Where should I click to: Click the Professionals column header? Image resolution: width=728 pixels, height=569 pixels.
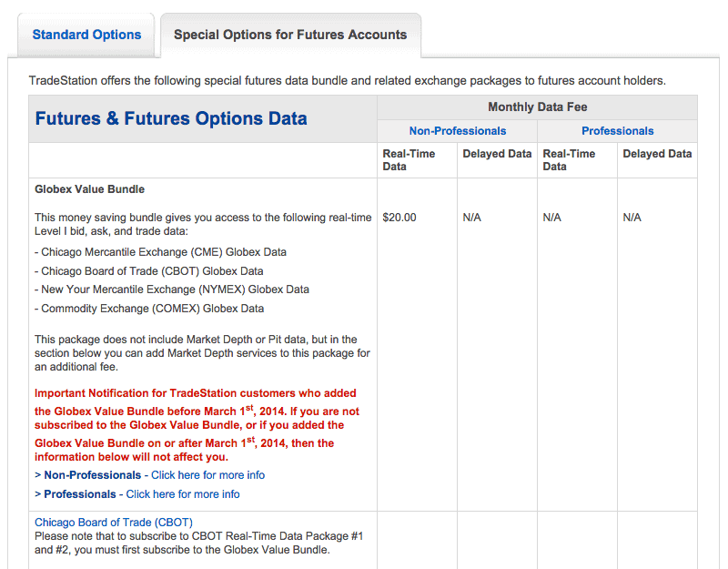(x=618, y=131)
